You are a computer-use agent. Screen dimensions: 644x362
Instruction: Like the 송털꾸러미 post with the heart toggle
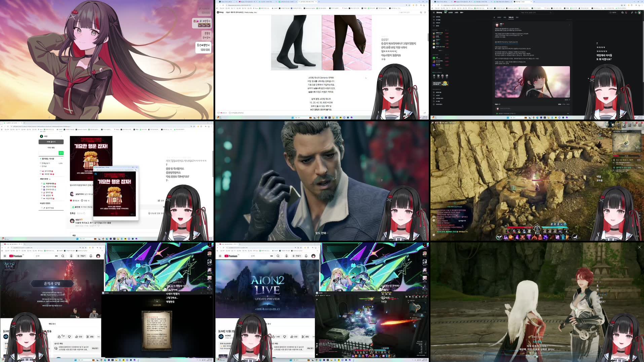(71, 200)
